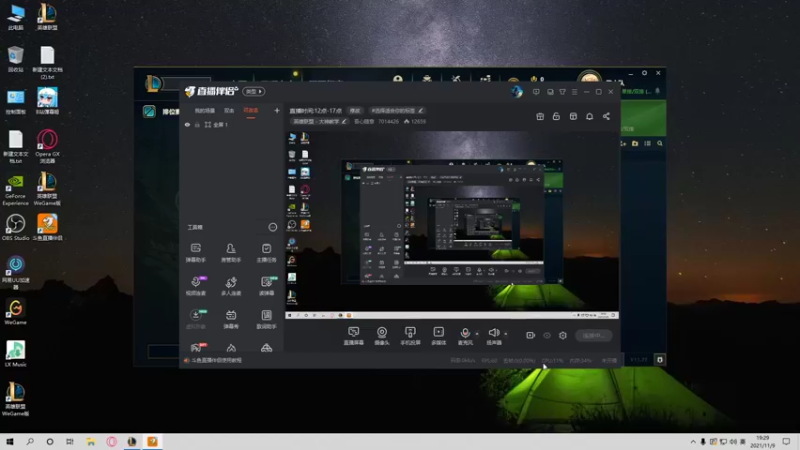The width and height of the screenshot is (800, 450).
Task: Open the 歌词助手 tool
Action: coord(266,319)
